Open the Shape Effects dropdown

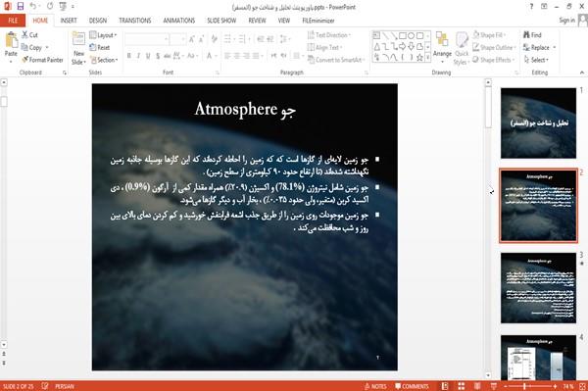(493, 60)
